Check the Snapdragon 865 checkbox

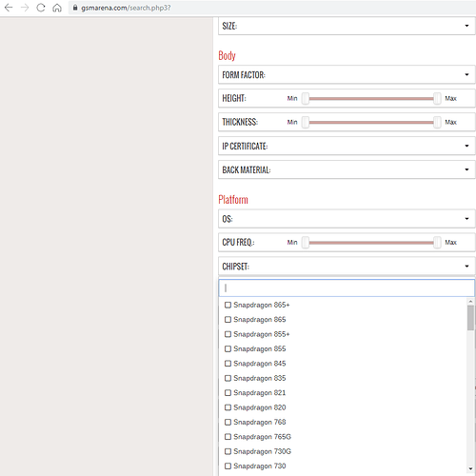228,320
